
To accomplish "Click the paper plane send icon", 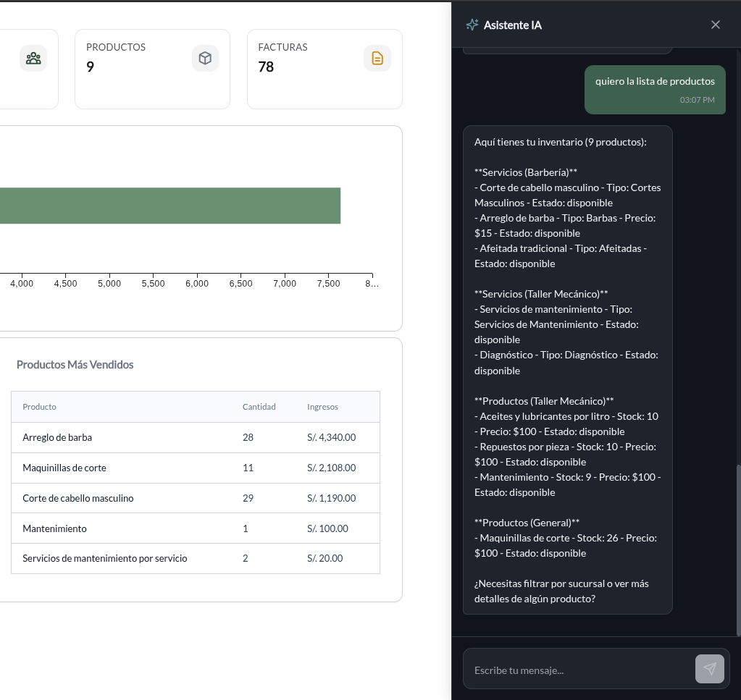I will [x=709, y=669].
